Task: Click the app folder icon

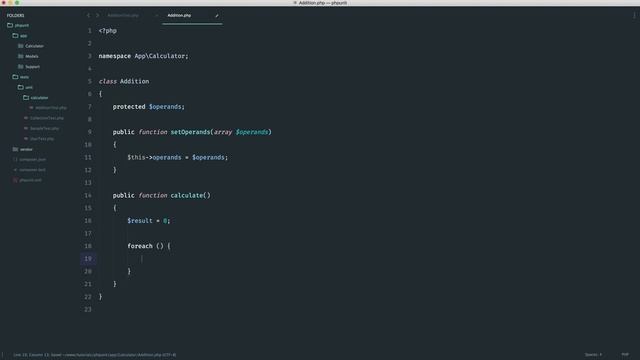Action: click(15, 36)
